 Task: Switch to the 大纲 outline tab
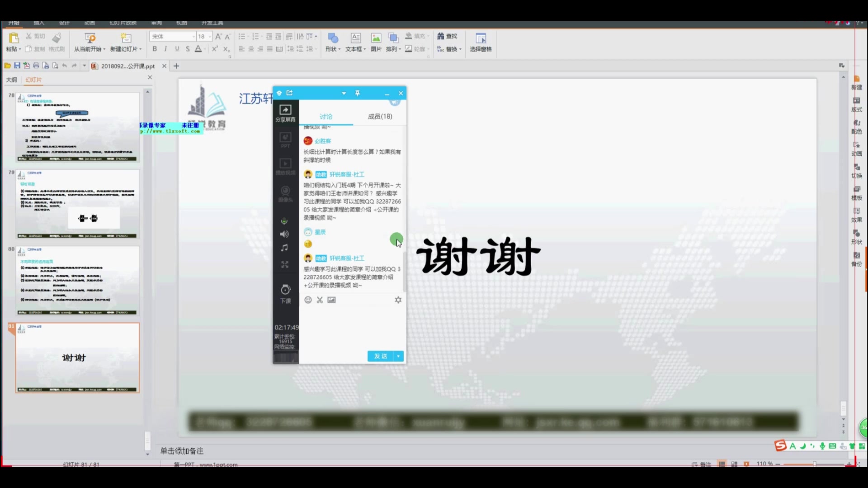(x=11, y=80)
